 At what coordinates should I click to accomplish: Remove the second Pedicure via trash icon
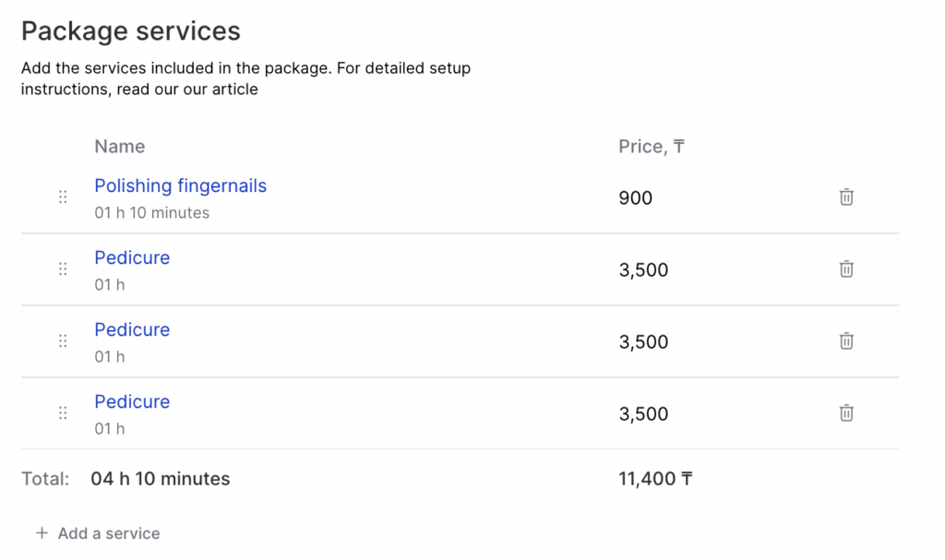pyautogui.click(x=846, y=340)
